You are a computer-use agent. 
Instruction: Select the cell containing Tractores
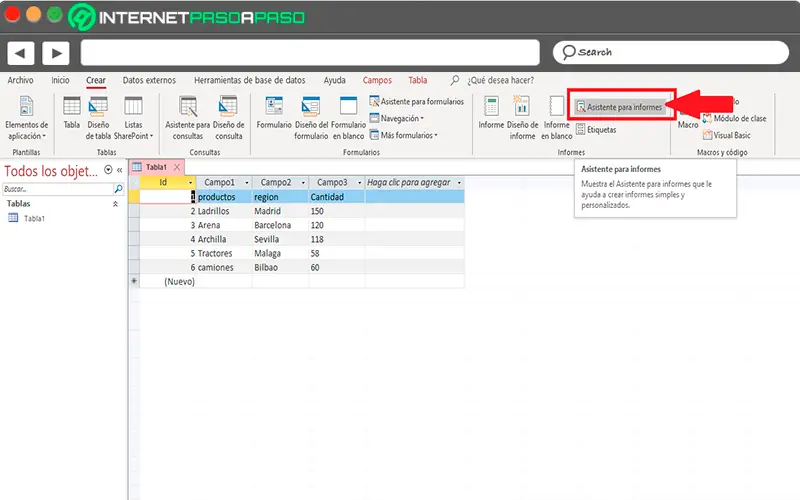pos(224,253)
